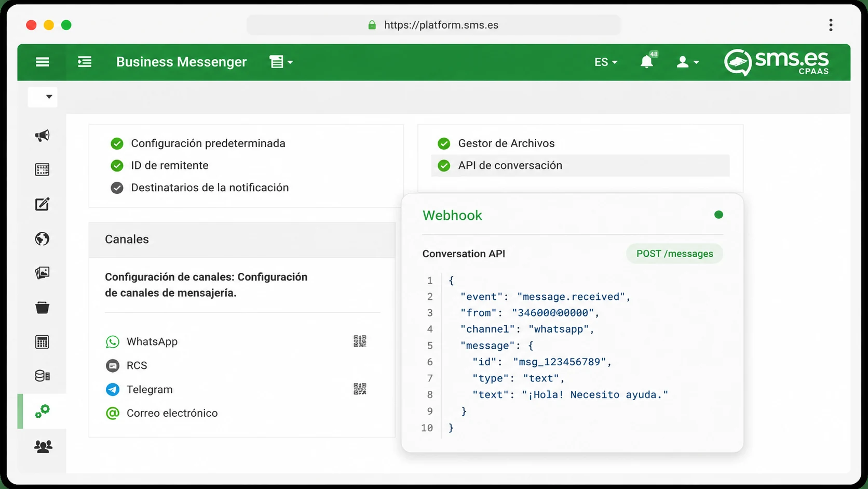Open the calculator sidebar icon
This screenshot has width=868, height=489.
point(43,342)
